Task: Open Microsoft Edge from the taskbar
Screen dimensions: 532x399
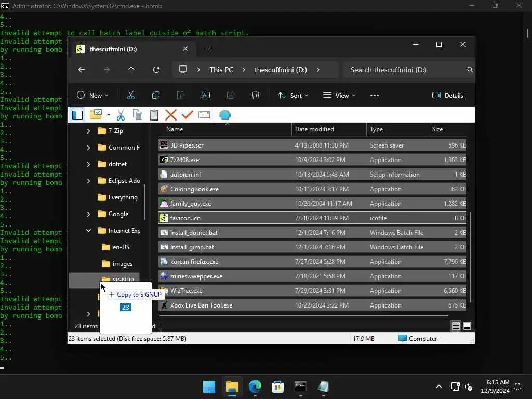Action: (255, 387)
